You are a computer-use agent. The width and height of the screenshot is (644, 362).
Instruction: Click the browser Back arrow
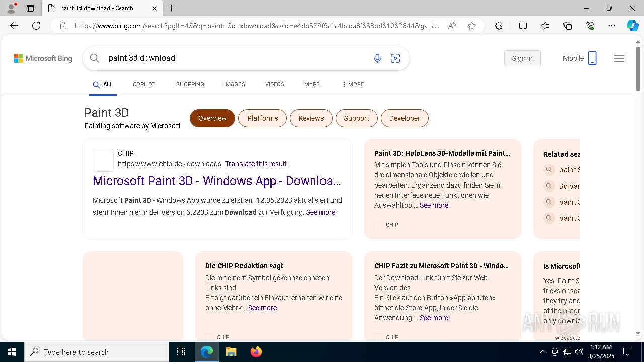[x=14, y=26]
